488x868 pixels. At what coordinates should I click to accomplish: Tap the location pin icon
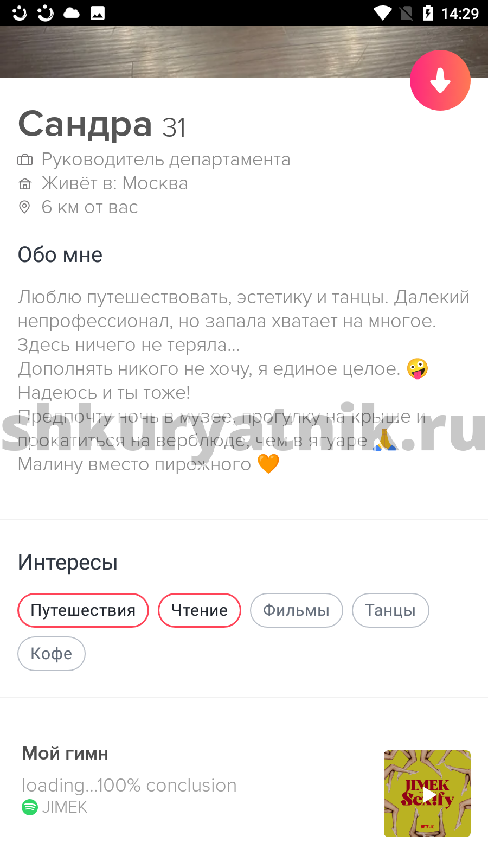tap(24, 207)
